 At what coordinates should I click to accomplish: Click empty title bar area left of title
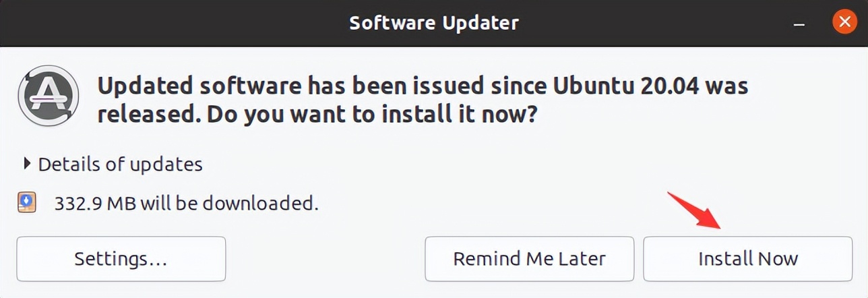168,23
